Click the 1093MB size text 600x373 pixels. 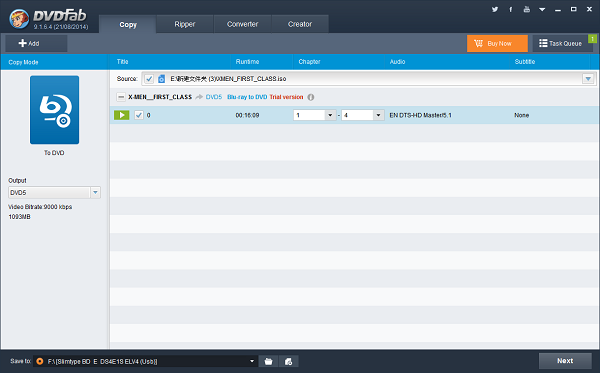tap(20, 217)
